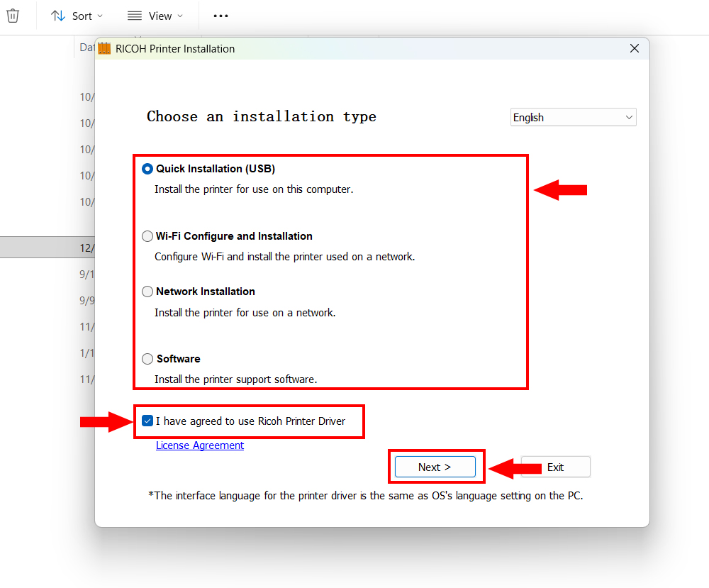709x588 pixels.
Task: Click the interface language footnote text
Action: coord(365,496)
